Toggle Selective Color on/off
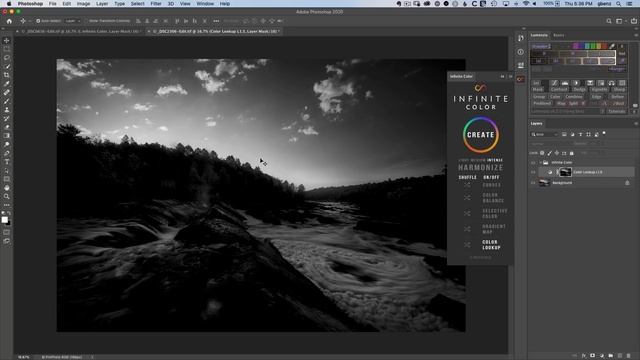Viewport: 640px width, 360px height. click(x=495, y=213)
